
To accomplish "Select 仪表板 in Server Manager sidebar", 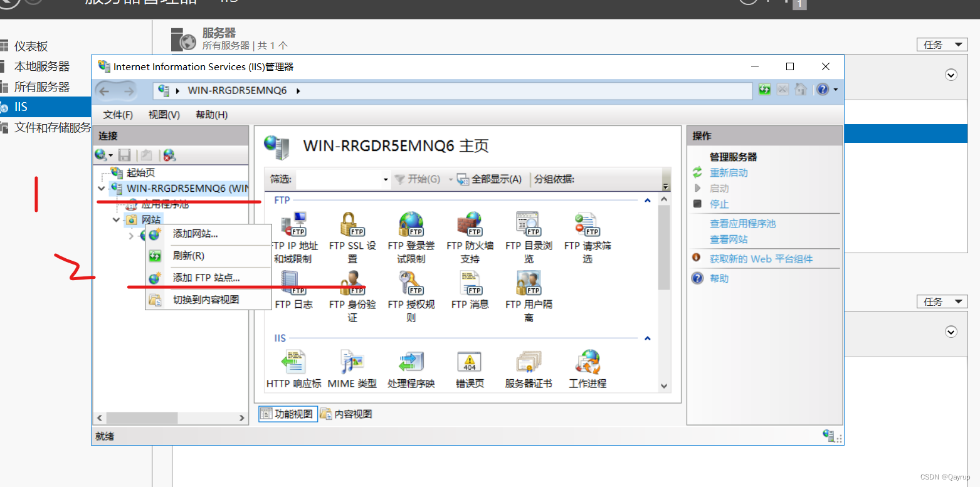I will 31,46.
